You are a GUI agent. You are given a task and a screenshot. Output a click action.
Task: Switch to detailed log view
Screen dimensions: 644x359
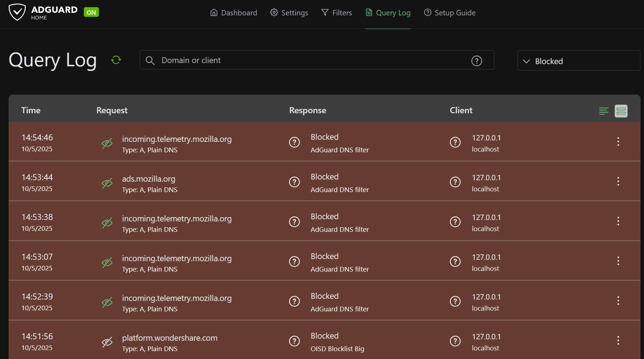click(x=621, y=111)
